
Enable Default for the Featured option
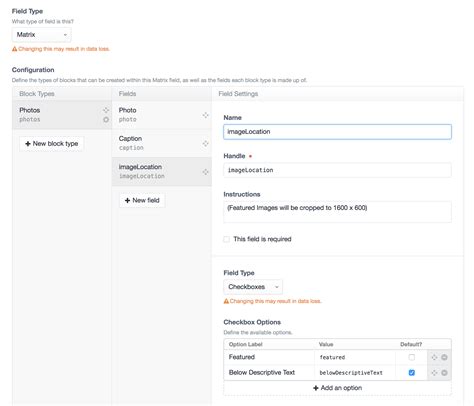coord(412,357)
